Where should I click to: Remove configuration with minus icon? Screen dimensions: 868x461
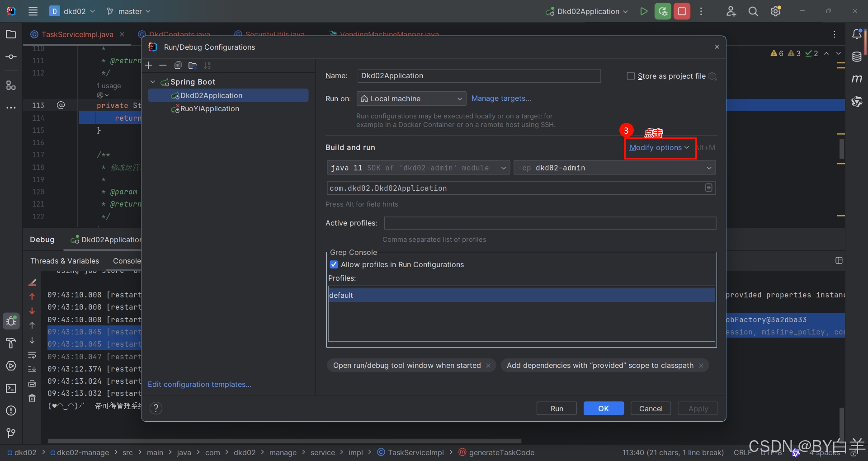point(163,66)
